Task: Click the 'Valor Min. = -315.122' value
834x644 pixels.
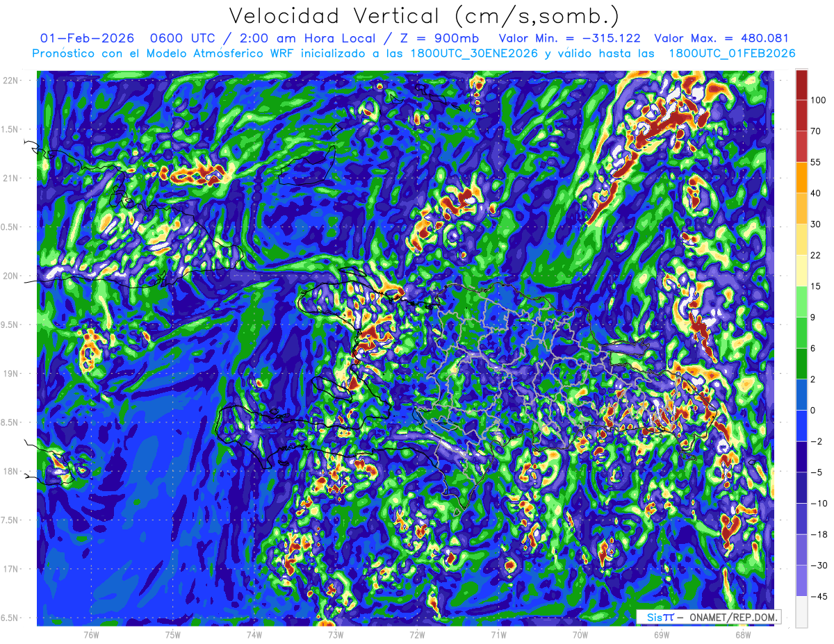Action: pyautogui.click(x=570, y=38)
